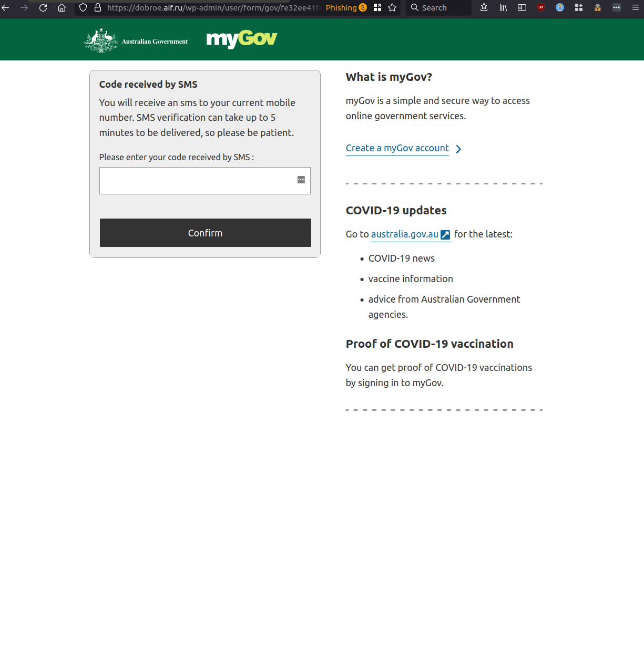
Task: Open the browser hamburger menu
Action: pos(636,7)
